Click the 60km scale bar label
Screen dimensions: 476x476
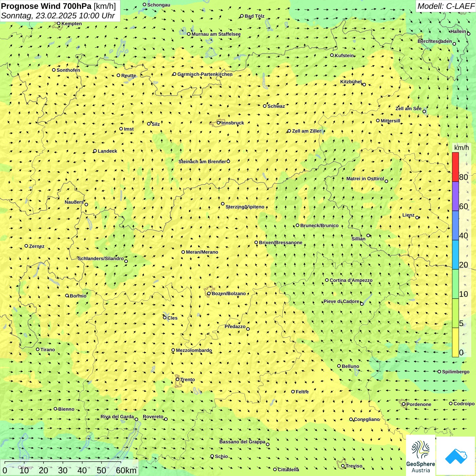coord(126,470)
